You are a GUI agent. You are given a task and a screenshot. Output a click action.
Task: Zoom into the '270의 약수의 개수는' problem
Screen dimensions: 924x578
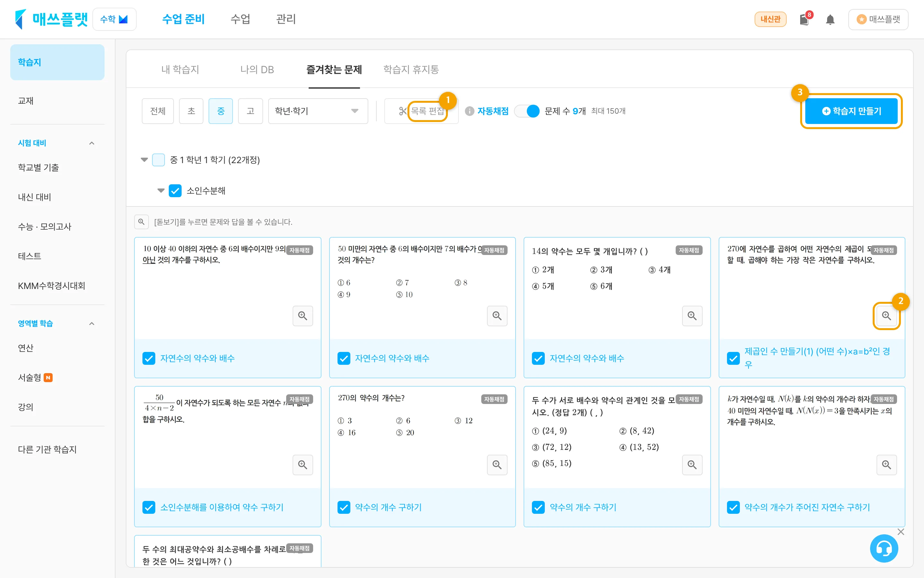pos(497,465)
